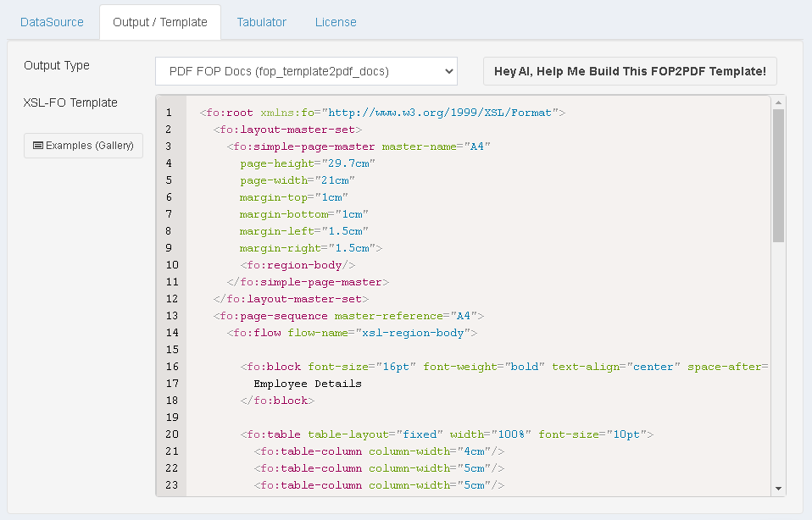Image resolution: width=812 pixels, height=520 pixels.
Task: Click the list icon on the Examples button
Action: (x=38, y=146)
